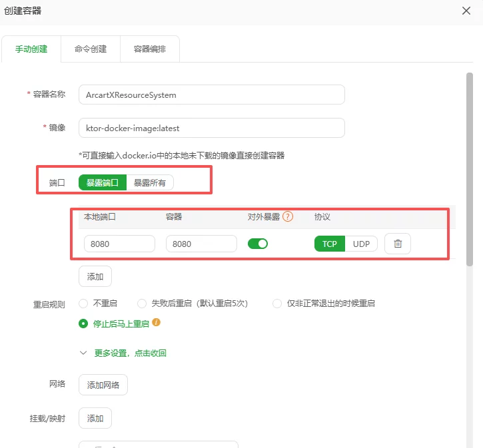This screenshot has height=448, width=483.
Task: Select 停止后马上重启 radio button
Action: tap(84, 324)
